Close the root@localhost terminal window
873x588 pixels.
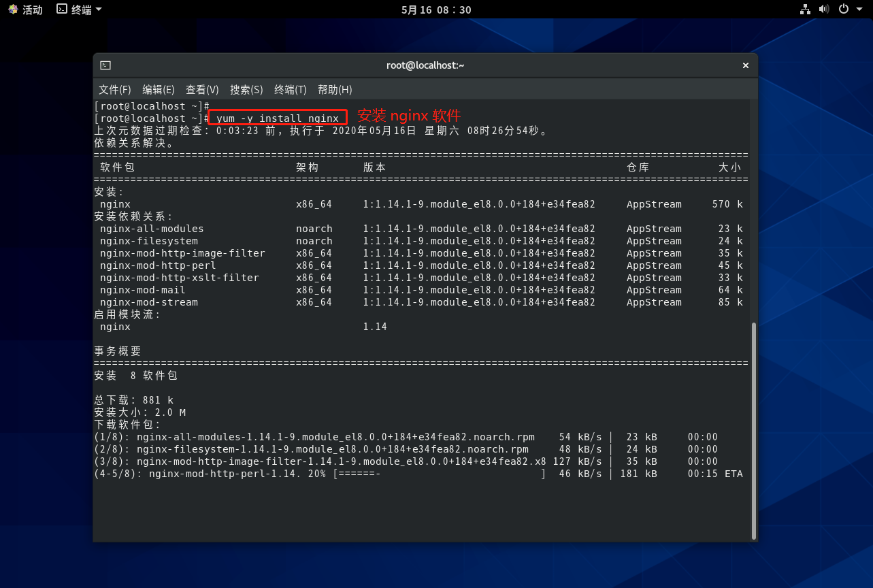coord(745,65)
